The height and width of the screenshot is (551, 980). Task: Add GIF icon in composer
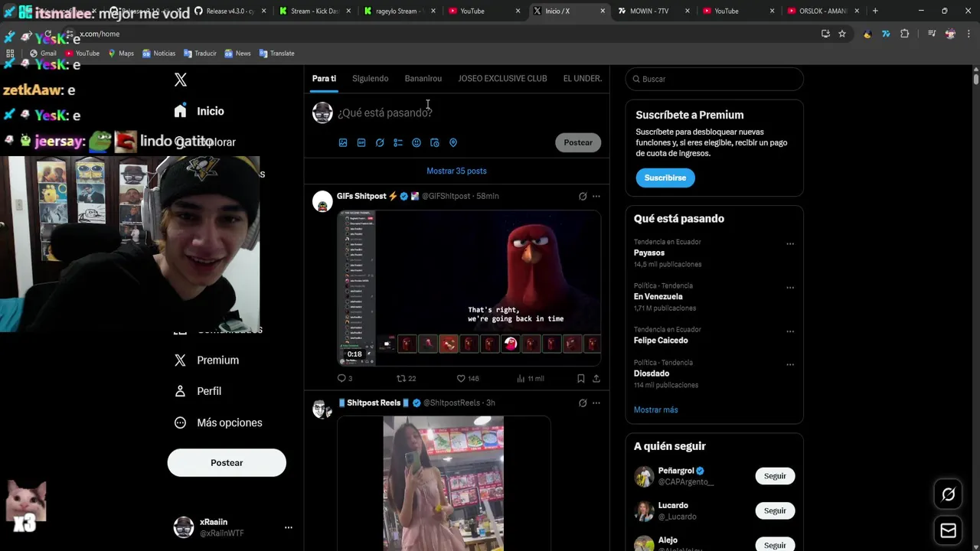click(x=361, y=142)
